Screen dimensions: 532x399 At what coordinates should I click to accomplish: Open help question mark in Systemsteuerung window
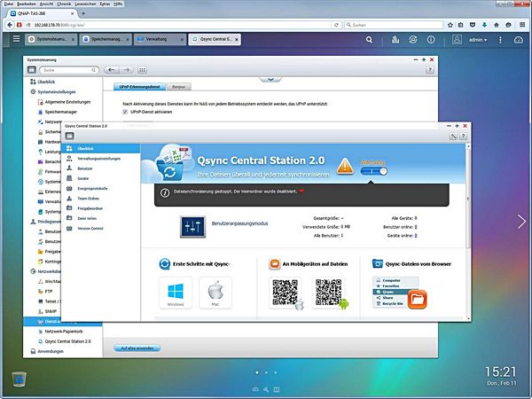coord(429,70)
